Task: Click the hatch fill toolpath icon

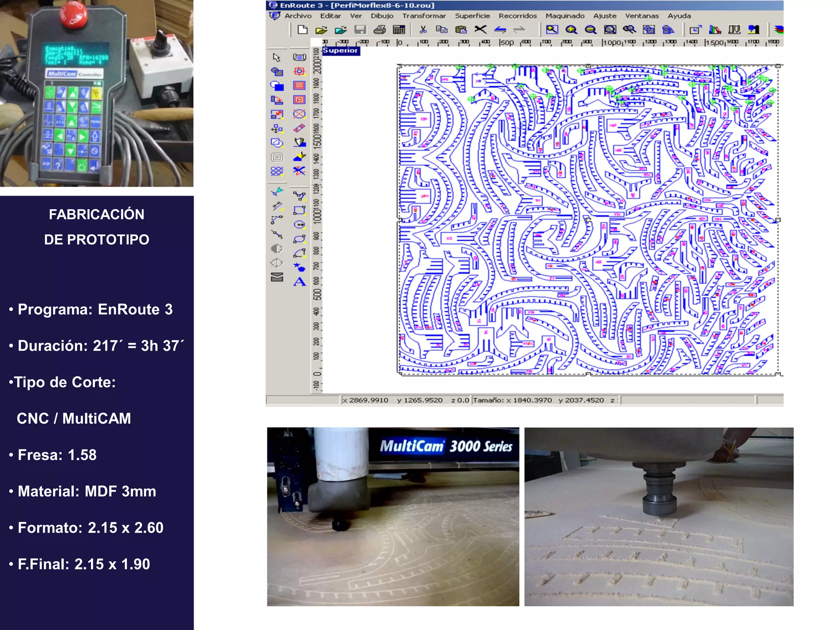Action: (299, 85)
